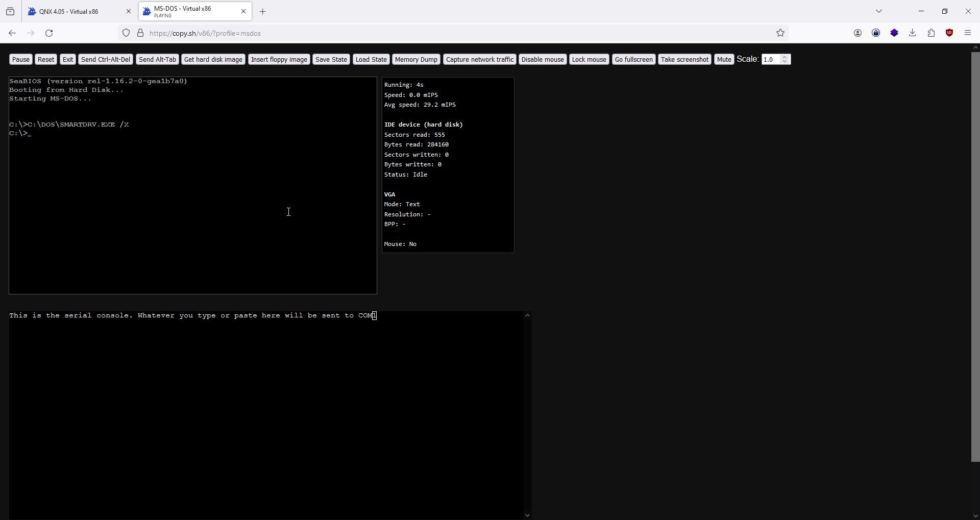Reload the current page

tap(49, 33)
